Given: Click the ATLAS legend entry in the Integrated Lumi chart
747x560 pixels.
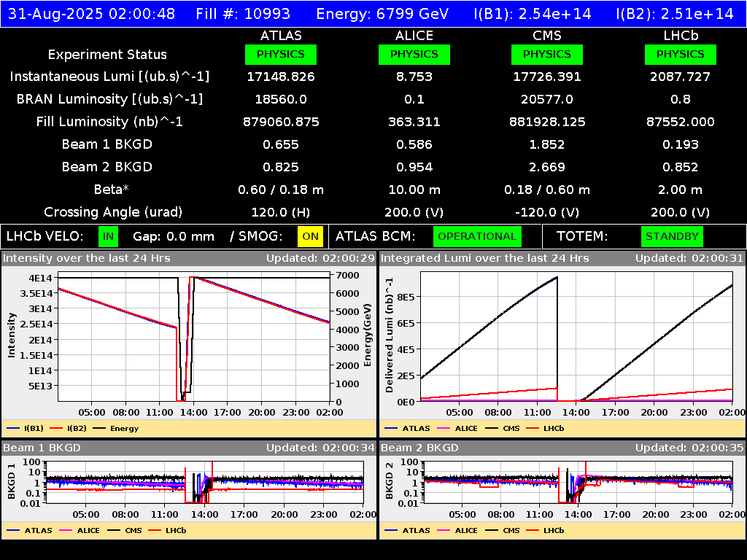Looking at the screenshot, I should (407, 429).
